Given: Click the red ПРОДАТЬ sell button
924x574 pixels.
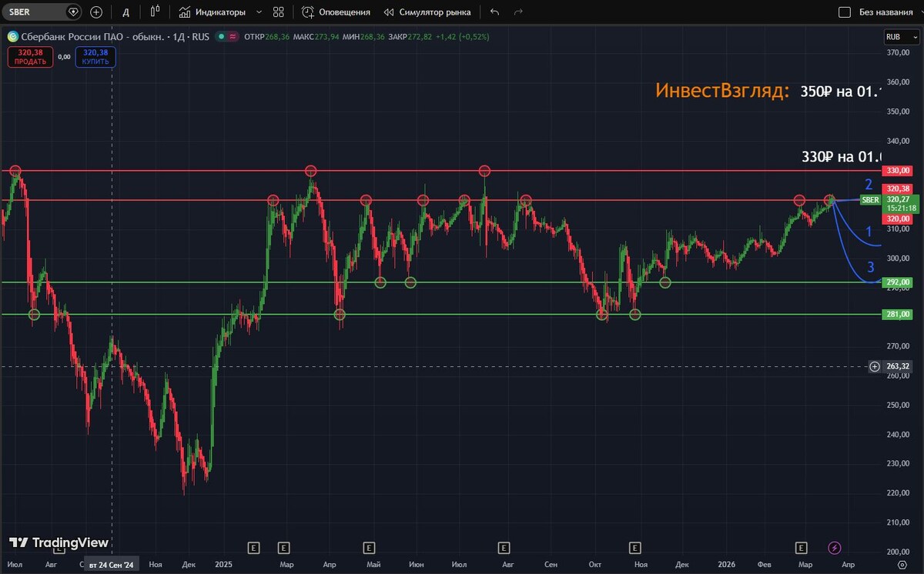Looking at the screenshot, I should point(30,56).
